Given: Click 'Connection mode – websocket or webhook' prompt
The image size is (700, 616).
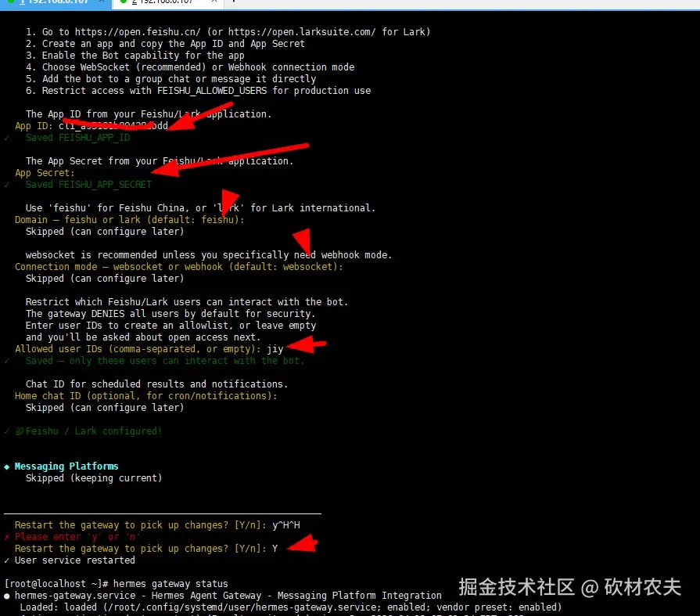Looking at the screenshot, I should tap(178, 267).
